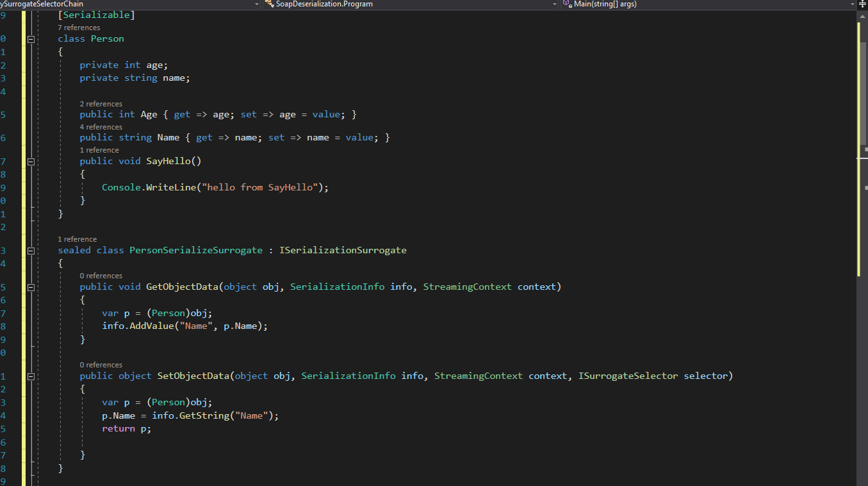Open the SoapDeserialization.Program type dropdown

click(x=410, y=4)
